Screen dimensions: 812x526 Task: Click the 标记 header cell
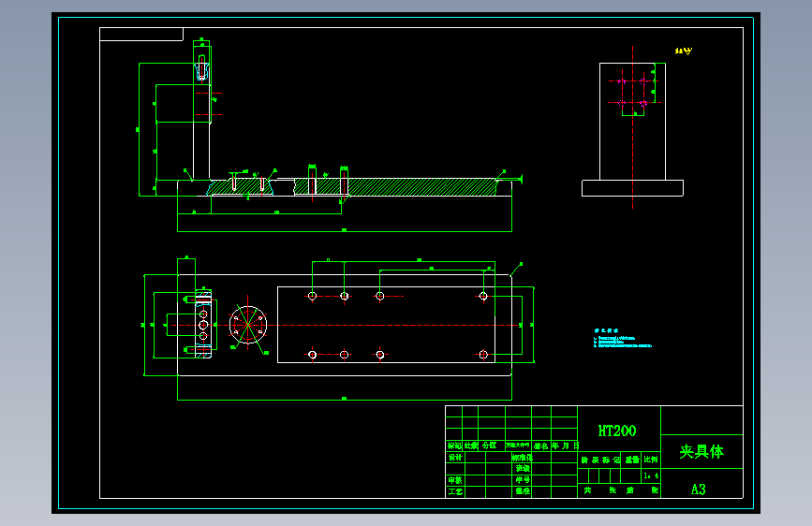(x=454, y=446)
